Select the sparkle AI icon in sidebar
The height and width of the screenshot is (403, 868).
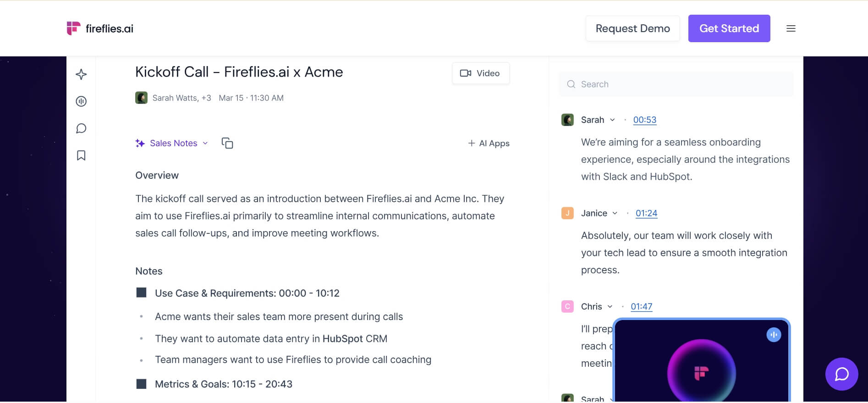(81, 74)
